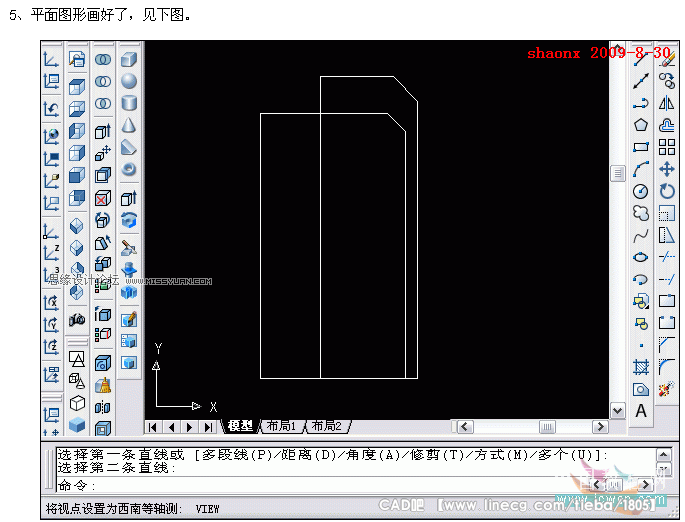Select the Color Edges tool
This screenshot has height=522, width=685.
click(103, 335)
